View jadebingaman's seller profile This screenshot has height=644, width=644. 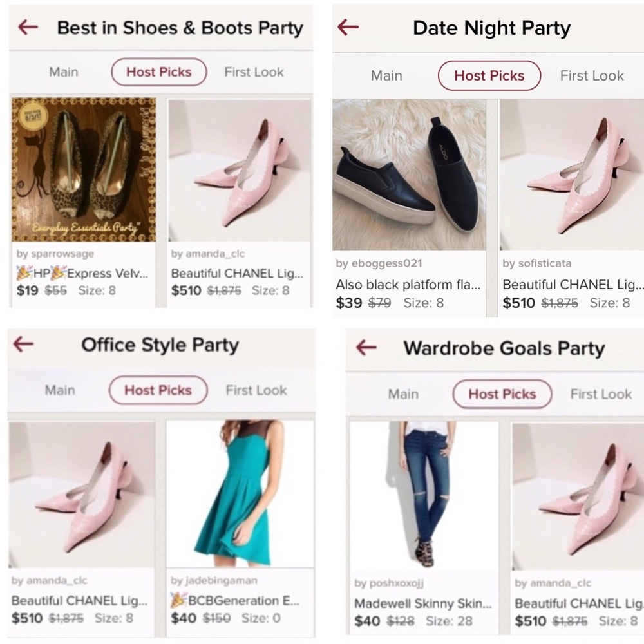[x=205, y=581]
